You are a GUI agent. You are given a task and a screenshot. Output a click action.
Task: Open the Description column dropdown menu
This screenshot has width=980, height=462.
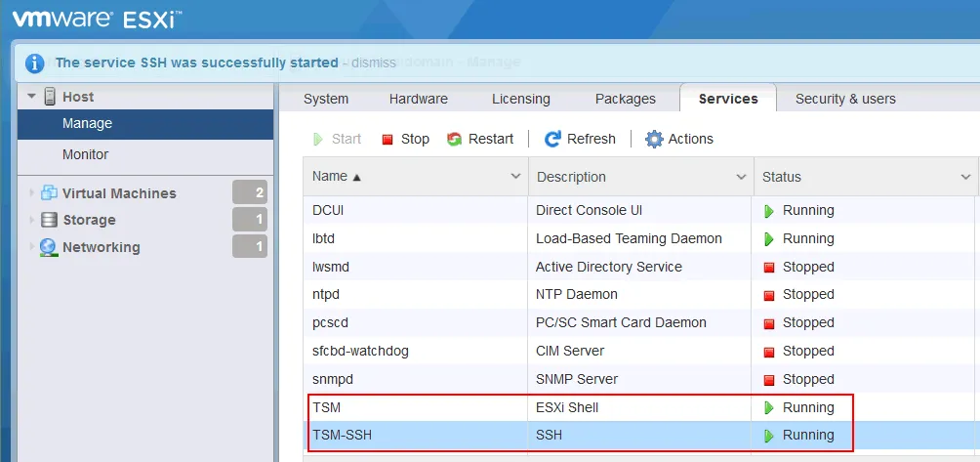(x=741, y=177)
